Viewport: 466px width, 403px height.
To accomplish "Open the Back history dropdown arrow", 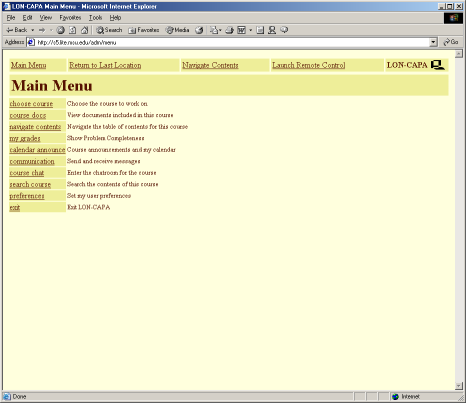I will [33, 30].
